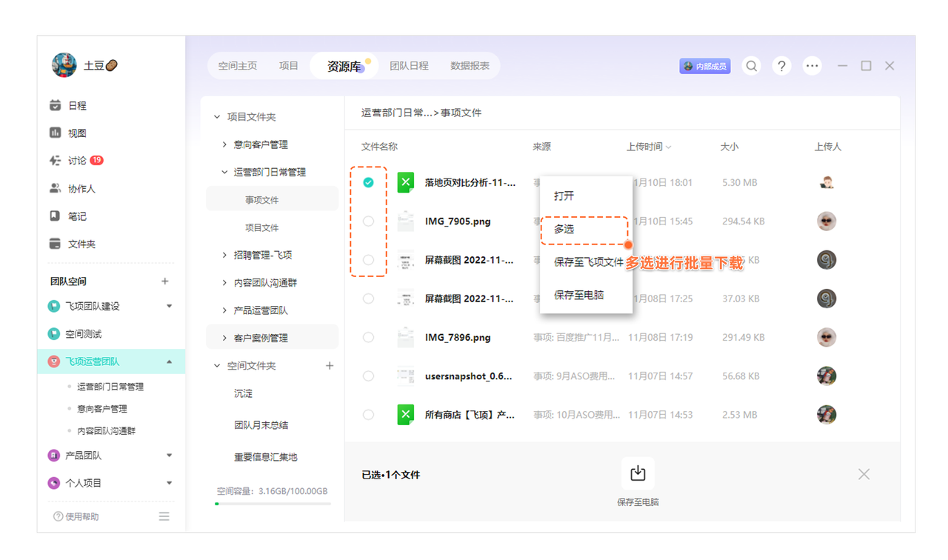Click the 保存至电脑 download icon

tap(637, 474)
